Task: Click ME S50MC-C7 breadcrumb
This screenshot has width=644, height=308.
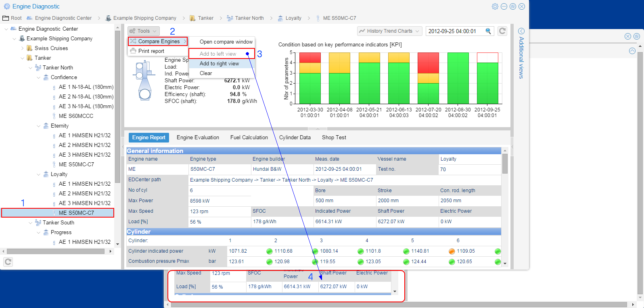Action: click(x=339, y=18)
